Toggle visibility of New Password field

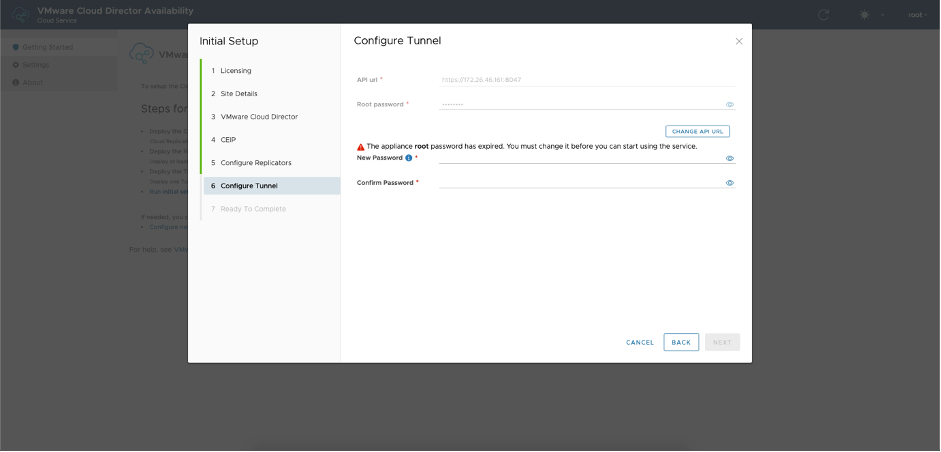pos(730,158)
